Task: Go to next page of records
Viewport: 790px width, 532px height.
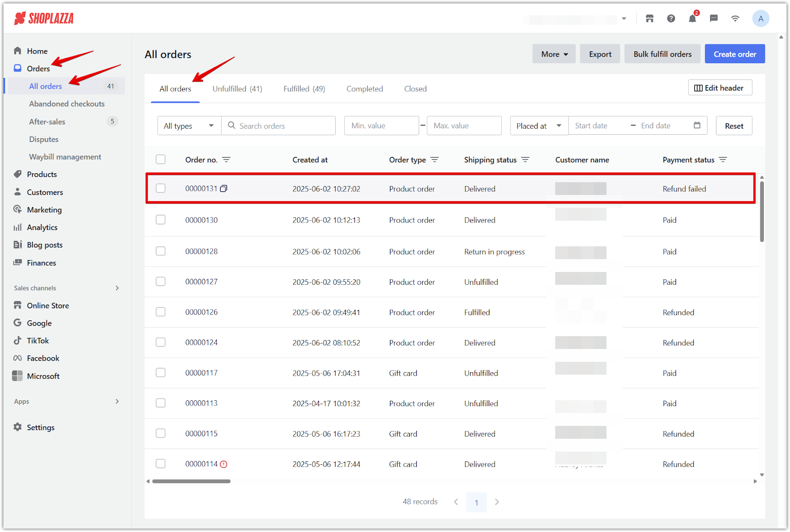Action: click(497, 502)
